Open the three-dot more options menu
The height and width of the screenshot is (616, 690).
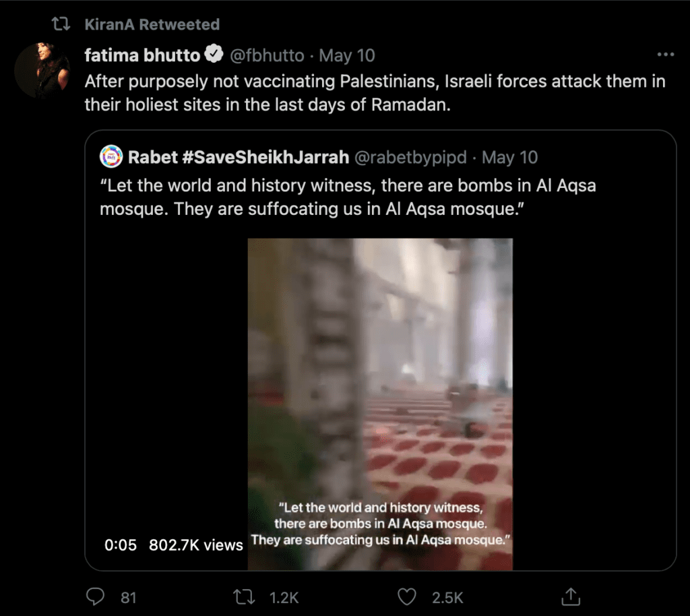665,55
